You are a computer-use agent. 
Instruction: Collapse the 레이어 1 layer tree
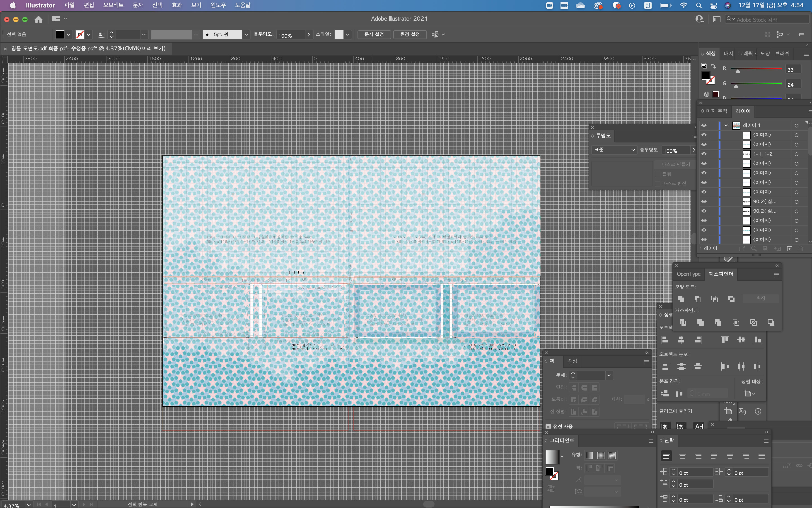click(x=726, y=125)
